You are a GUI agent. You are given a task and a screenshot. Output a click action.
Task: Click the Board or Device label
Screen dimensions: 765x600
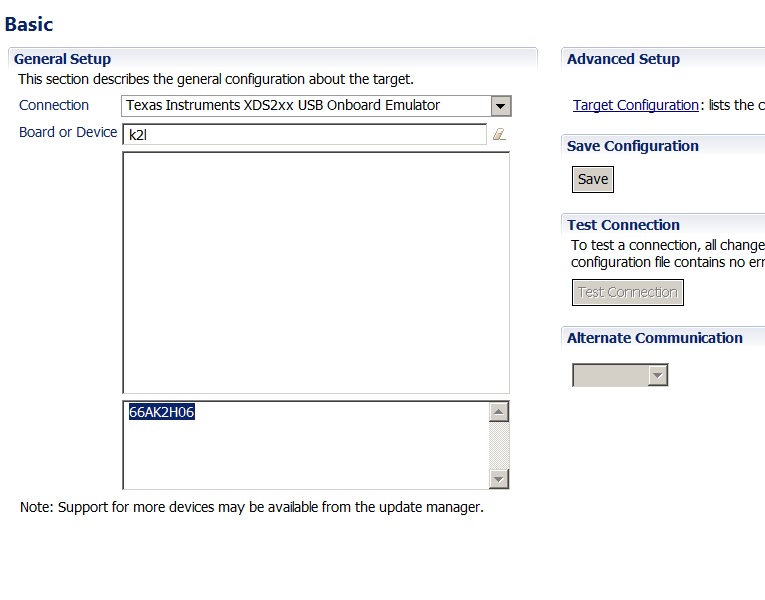pyautogui.click(x=68, y=132)
